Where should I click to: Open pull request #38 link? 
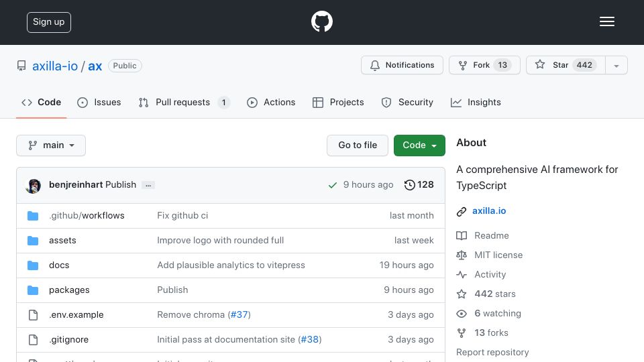(x=310, y=339)
